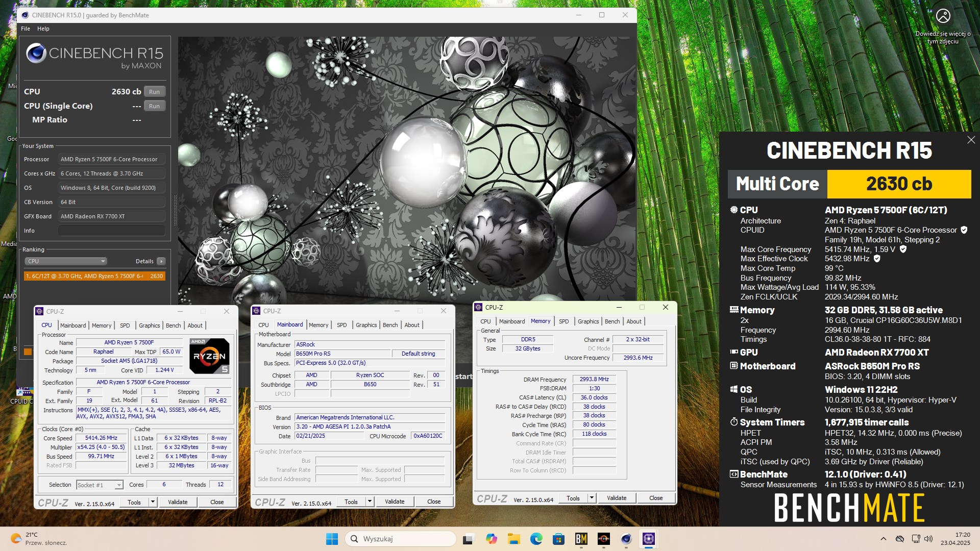Select the 2630 ranking entry row
980x551 pixels.
click(x=94, y=276)
